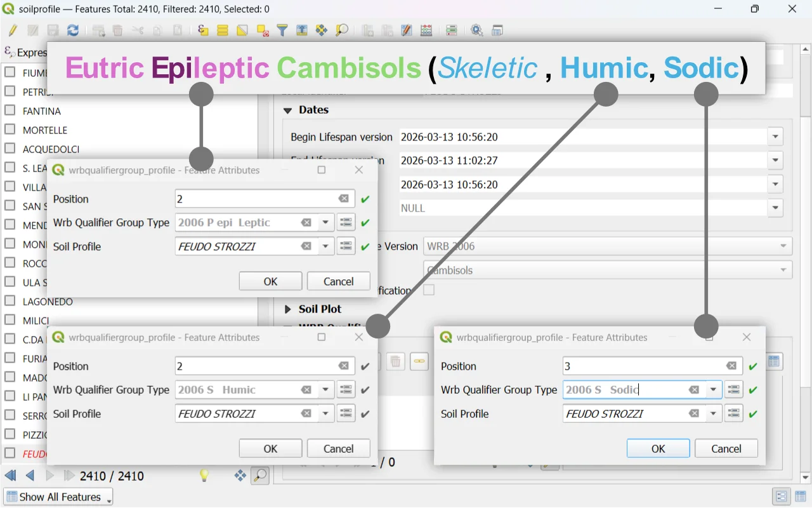Open select features by expression
This screenshot has height=508, width=812.
[x=202, y=30]
